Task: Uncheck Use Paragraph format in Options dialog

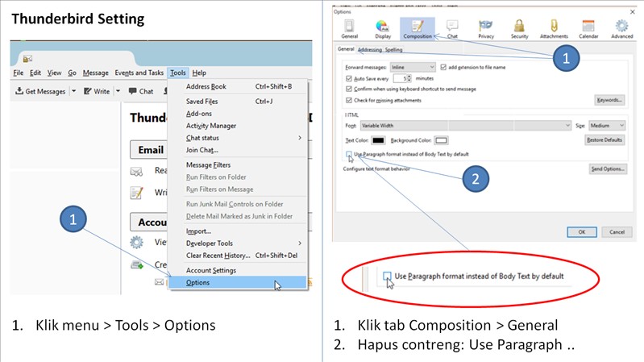Action: (x=349, y=154)
